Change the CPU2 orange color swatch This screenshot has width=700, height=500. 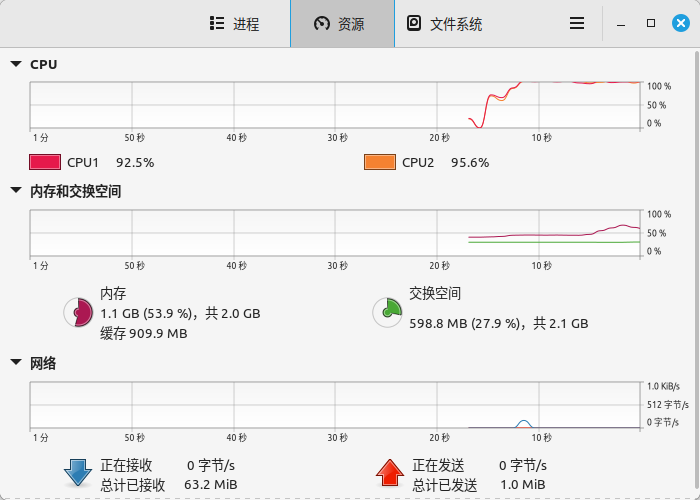pyautogui.click(x=380, y=162)
